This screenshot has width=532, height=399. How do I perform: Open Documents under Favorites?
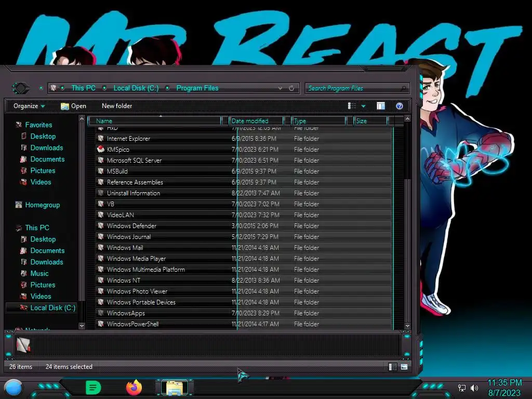point(47,159)
